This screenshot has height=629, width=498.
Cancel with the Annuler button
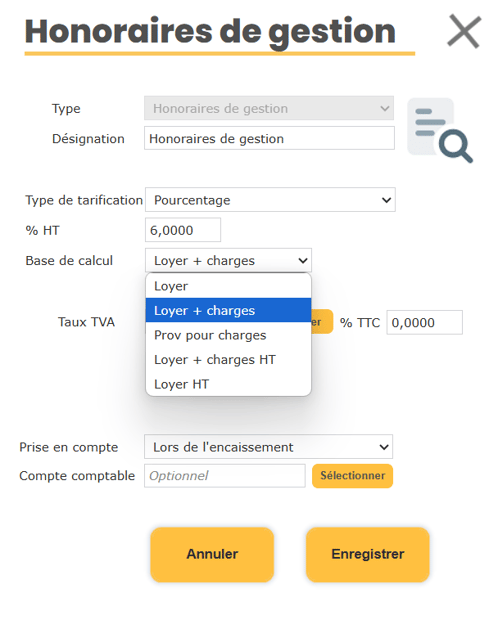coord(212,554)
